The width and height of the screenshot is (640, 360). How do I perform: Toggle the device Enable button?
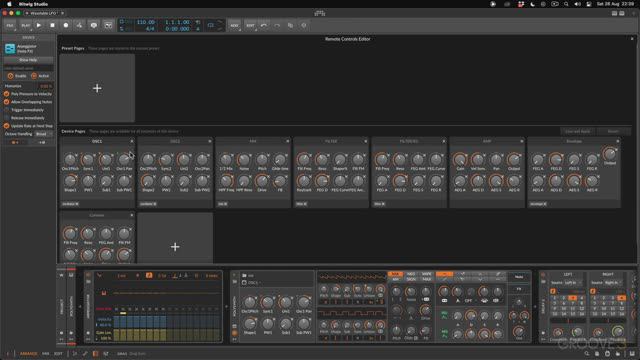[17, 76]
